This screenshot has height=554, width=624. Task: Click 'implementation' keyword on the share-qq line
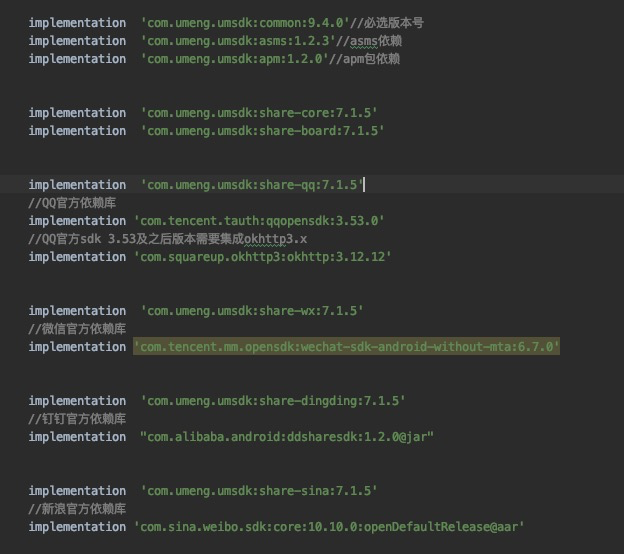click(77, 185)
